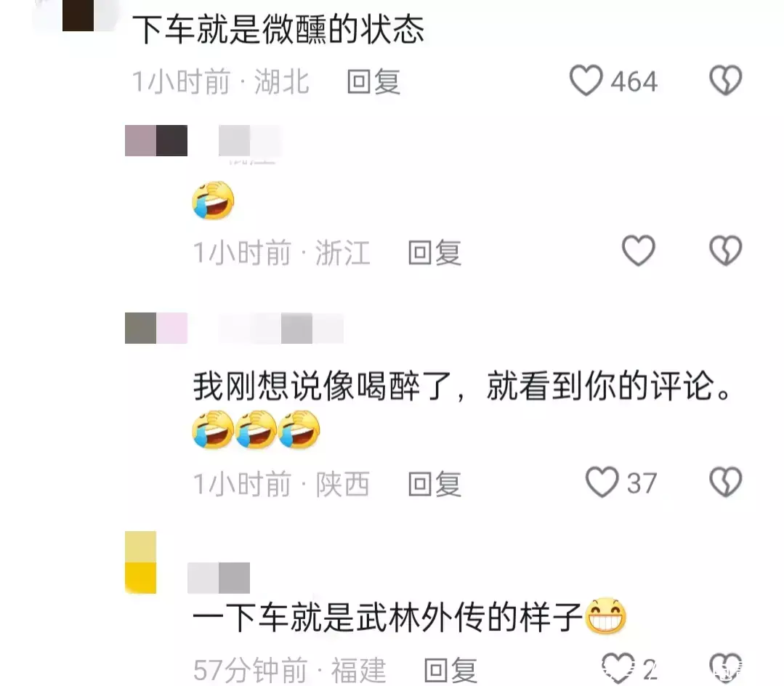Like the Shaanxi comment with 37 likes
The width and height of the screenshot is (784, 686).
602,483
